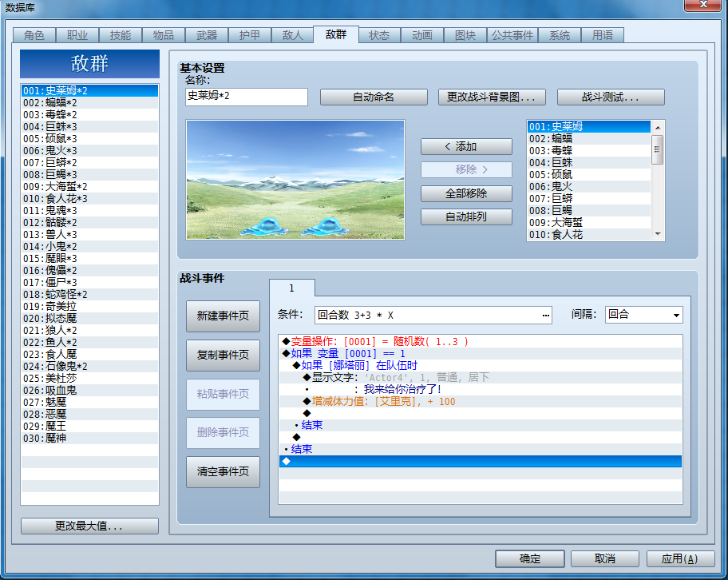The image size is (728, 580).
Task: Click the 应用(A) button
Action: (x=680, y=558)
